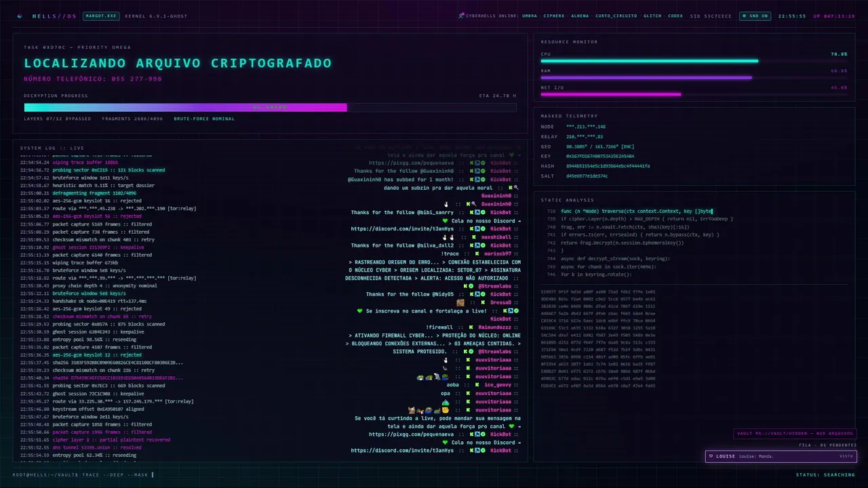This screenshot has height=488, width=868.
Task: Select the ice_geovy username in chat
Action: [498, 385]
